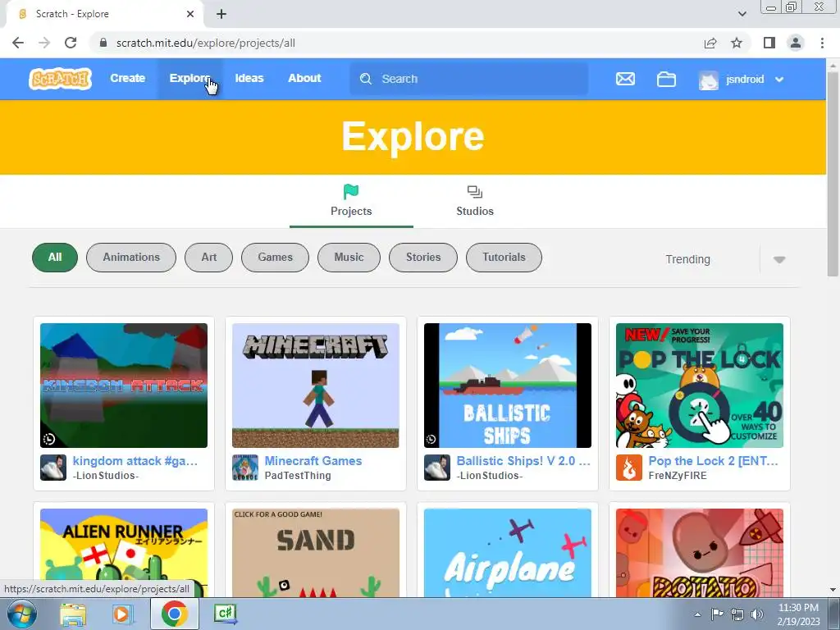Switch to the Studios tab

(475, 202)
